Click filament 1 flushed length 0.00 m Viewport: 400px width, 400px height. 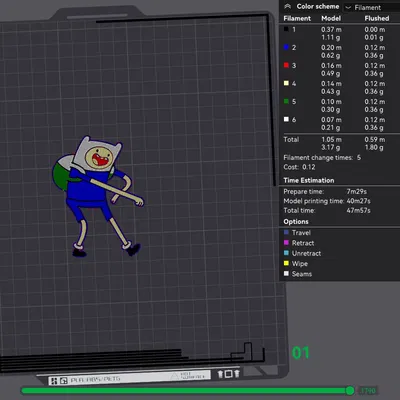[375, 30]
